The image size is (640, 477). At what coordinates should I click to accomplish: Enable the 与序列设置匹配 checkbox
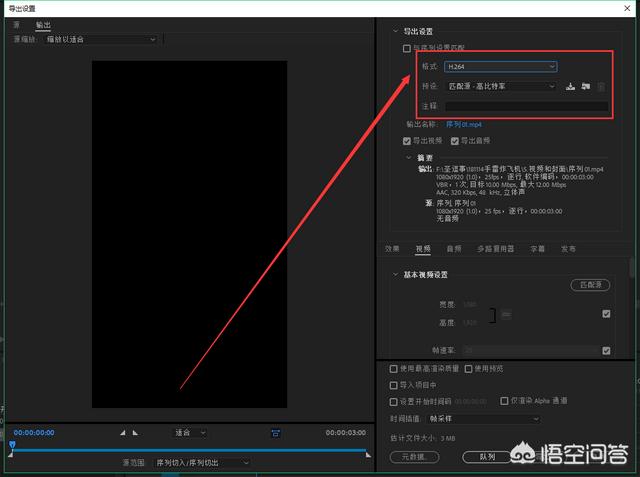(406, 48)
